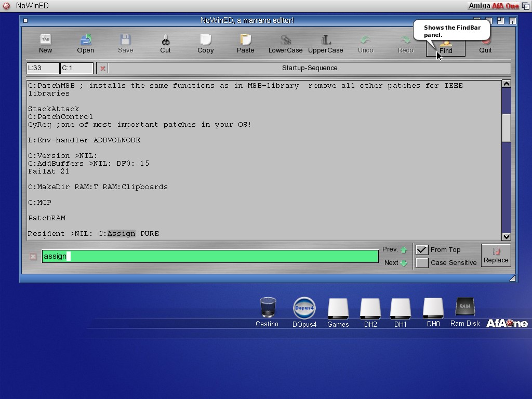532x399 pixels.
Task: Paste clipboard using the Paste icon
Action: point(245,44)
